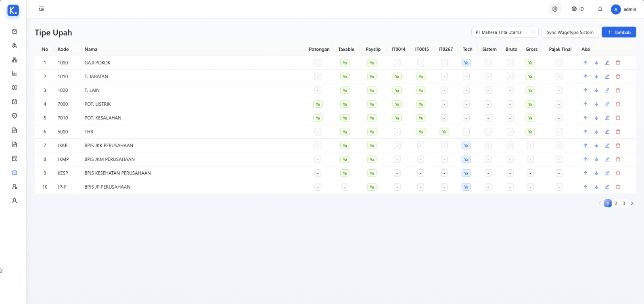Delete the POT. LISTRIK row

click(x=618, y=104)
